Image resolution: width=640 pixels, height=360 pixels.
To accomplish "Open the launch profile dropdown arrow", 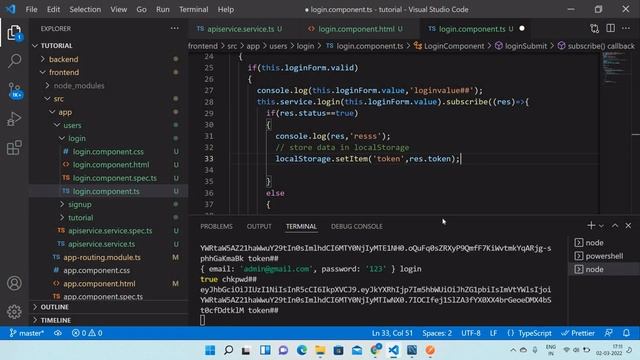I will pyautogui.click(x=601, y=226).
